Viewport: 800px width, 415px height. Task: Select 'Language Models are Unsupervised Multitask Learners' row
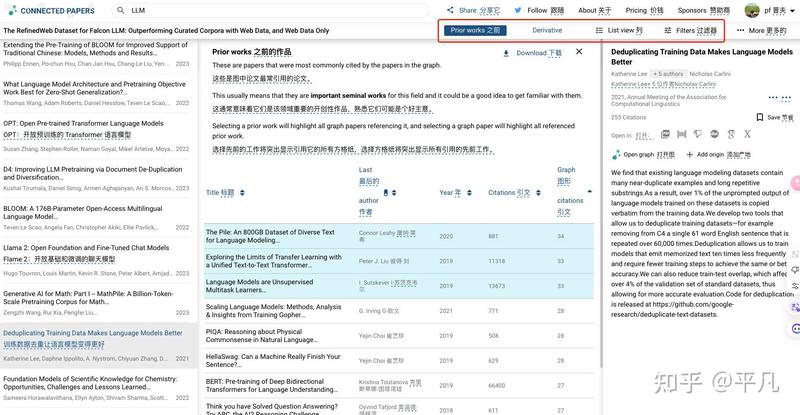[x=399, y=286]
